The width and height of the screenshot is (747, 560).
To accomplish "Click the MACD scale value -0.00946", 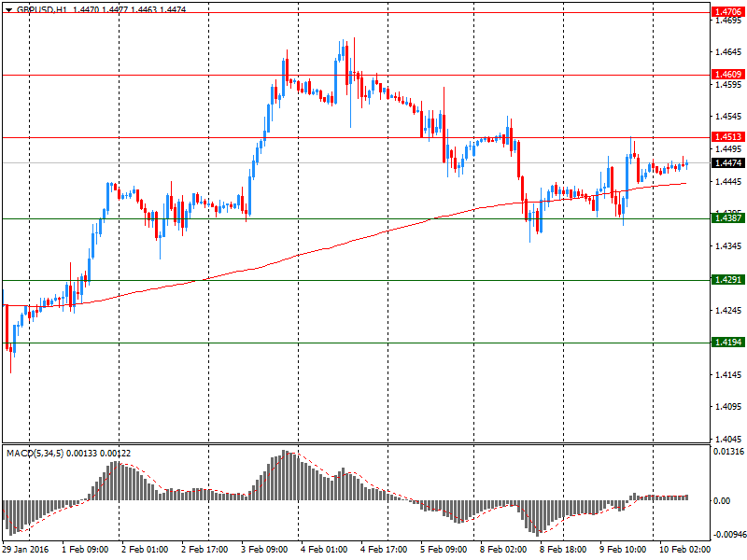I will [729, 535].
